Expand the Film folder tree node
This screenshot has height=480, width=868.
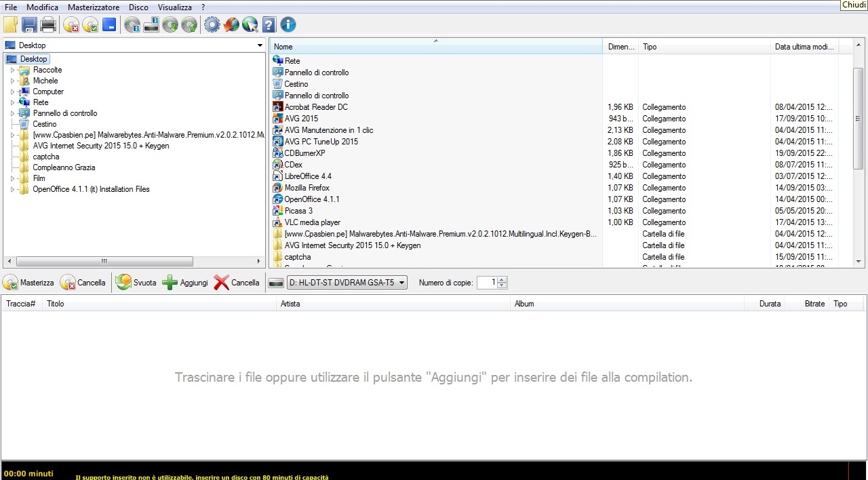coord(12,178)
